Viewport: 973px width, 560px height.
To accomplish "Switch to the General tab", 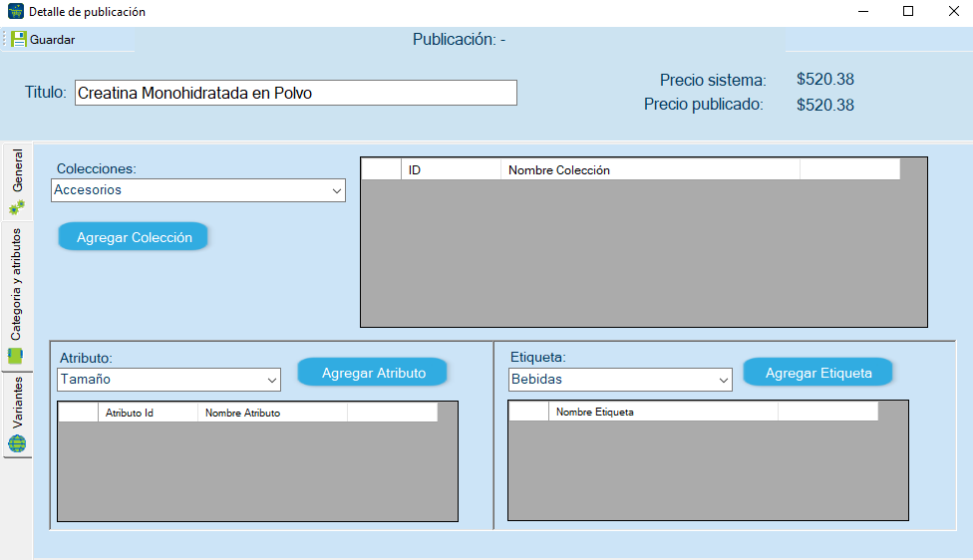I will 17,180.
